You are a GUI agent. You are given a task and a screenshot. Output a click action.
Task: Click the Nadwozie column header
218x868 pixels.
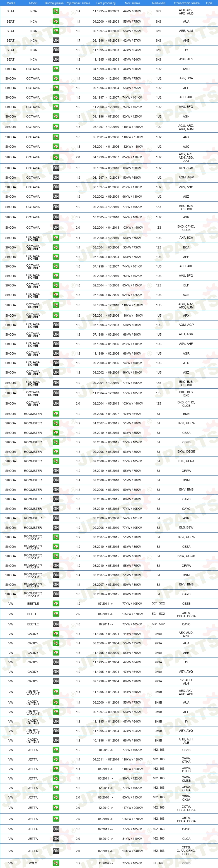[158, 3]
